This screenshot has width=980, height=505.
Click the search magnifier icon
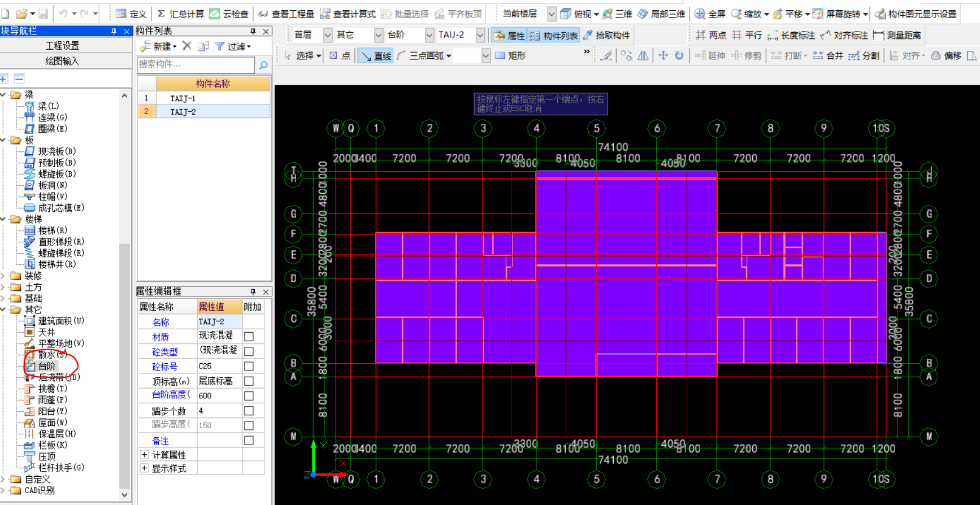263,66
